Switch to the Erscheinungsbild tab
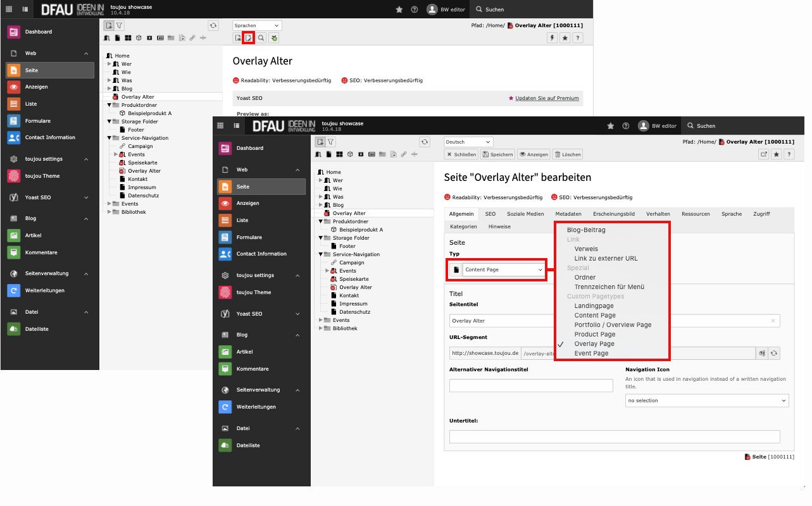The width and height of the screenshot is (812, 506). click(613, 214)
